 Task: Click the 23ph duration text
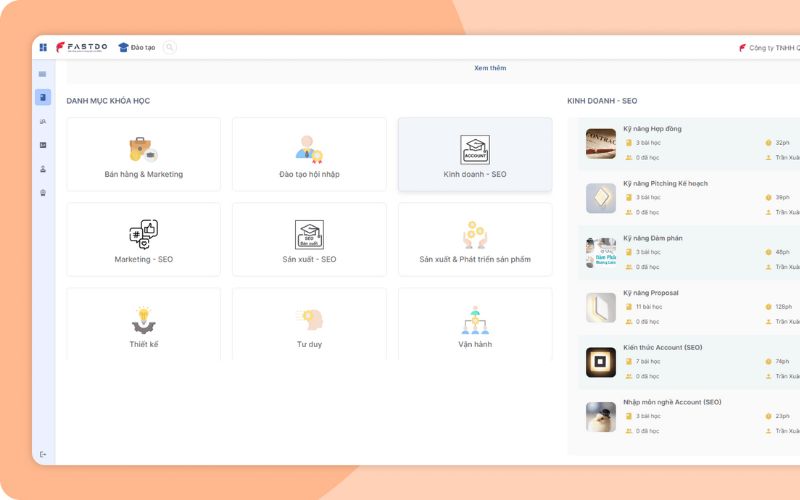[x=782, y=416]
